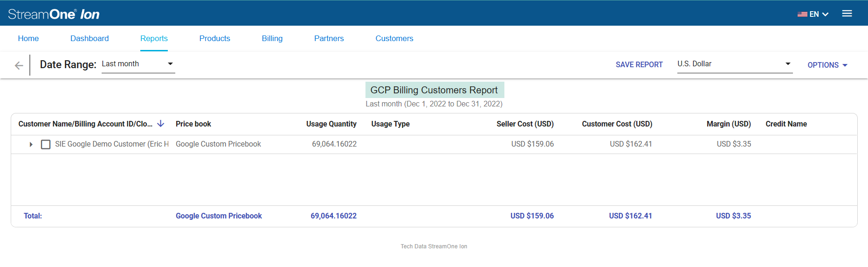Click the Credit Name column header

[x=786, y=124]
